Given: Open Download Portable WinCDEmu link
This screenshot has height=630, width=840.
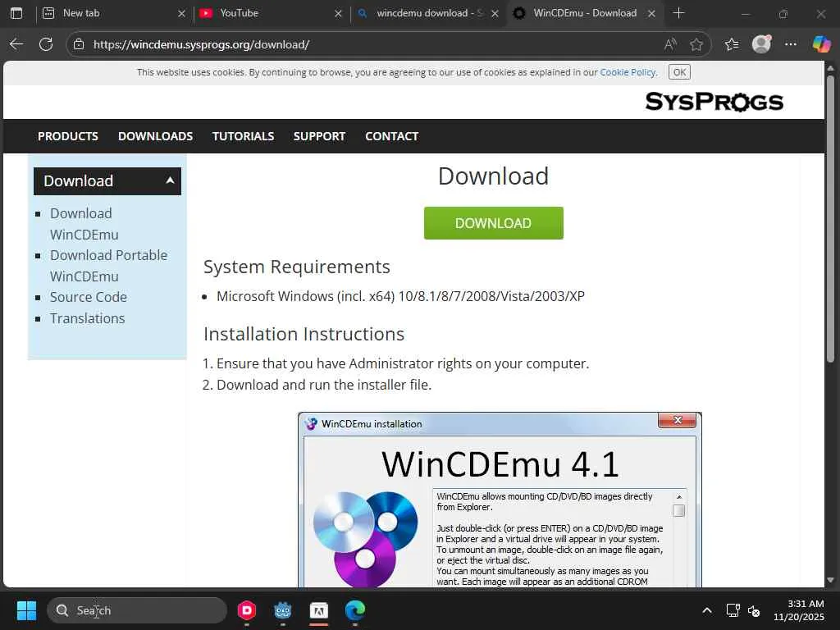Looking at the screenshot, I should click(x=109, y=266).
